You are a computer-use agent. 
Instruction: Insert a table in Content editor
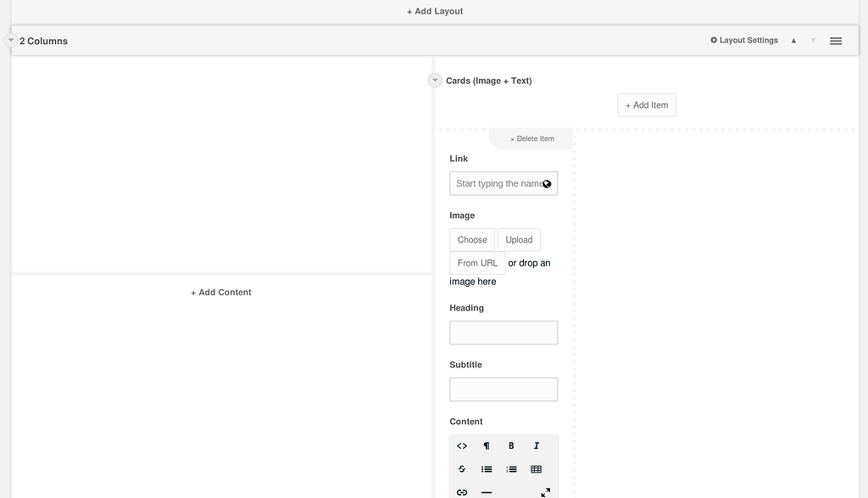[536, 469]
